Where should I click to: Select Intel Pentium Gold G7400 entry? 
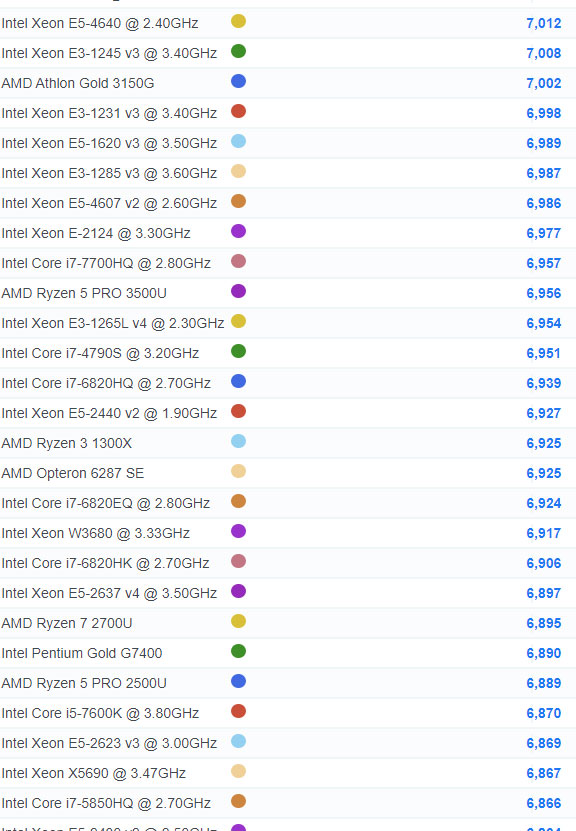pyautogui.click(x=82, y=653)
